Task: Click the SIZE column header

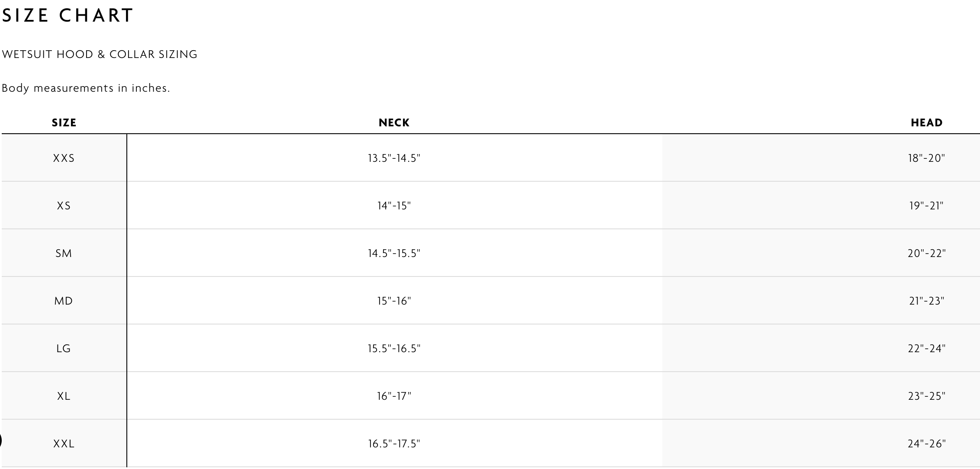Action: point(64,123)
